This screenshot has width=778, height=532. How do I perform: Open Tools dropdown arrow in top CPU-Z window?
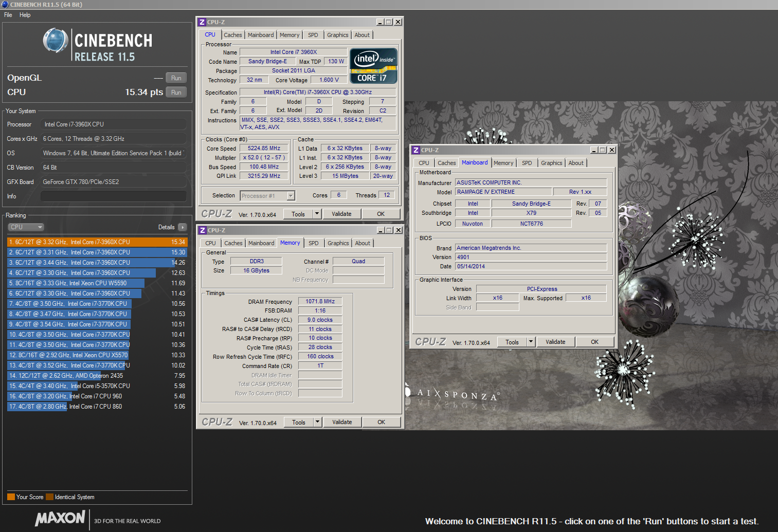pyautogui.click(x=317, y=214)
